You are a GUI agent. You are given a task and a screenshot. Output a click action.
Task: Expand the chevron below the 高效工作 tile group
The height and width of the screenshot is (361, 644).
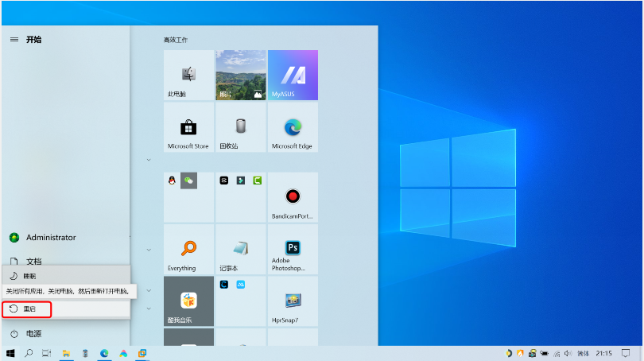149,160
